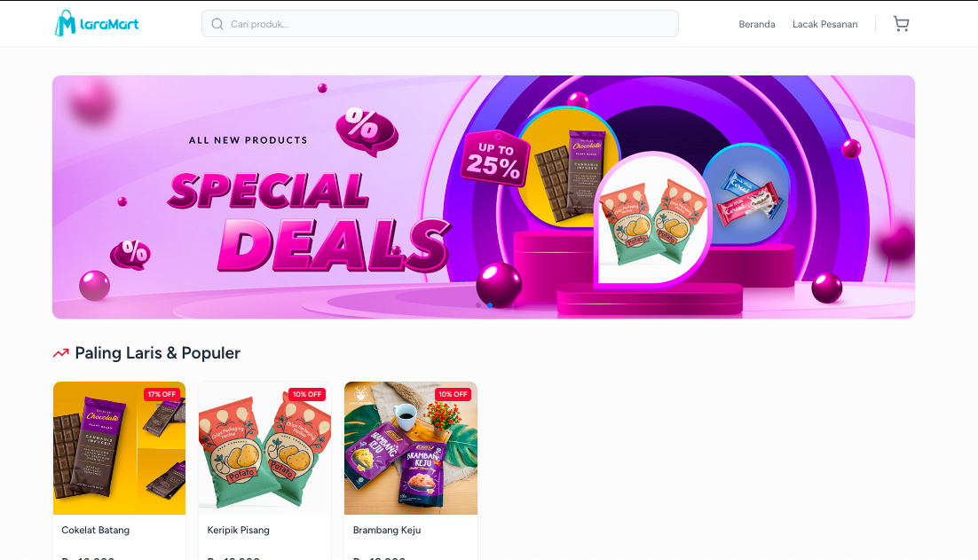Open the Lacak Pesanan page
Screen dimensions: 978x560
click(x=824, y=24)
